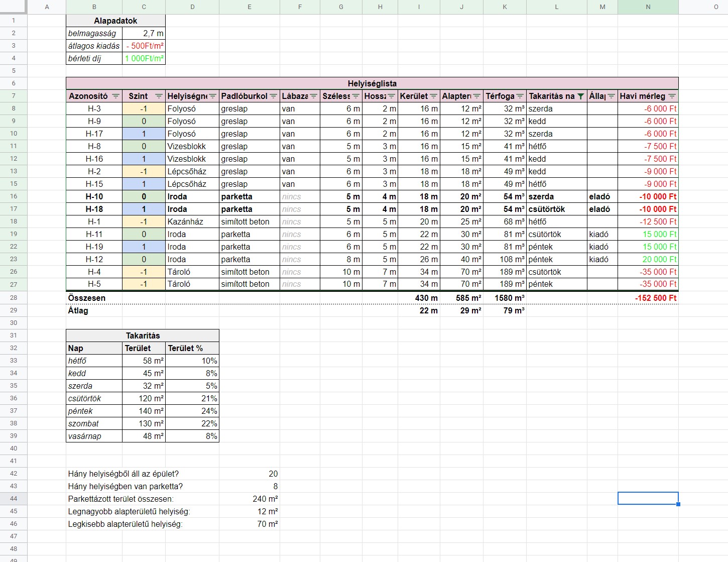Select column E header
The image size is (728, 562).
pyautogui.click(x=250, y=7)
